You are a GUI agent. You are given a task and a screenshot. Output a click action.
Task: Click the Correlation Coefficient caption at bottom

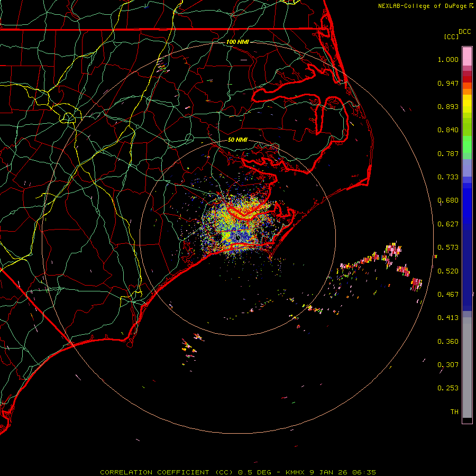(x=238, y=472)
